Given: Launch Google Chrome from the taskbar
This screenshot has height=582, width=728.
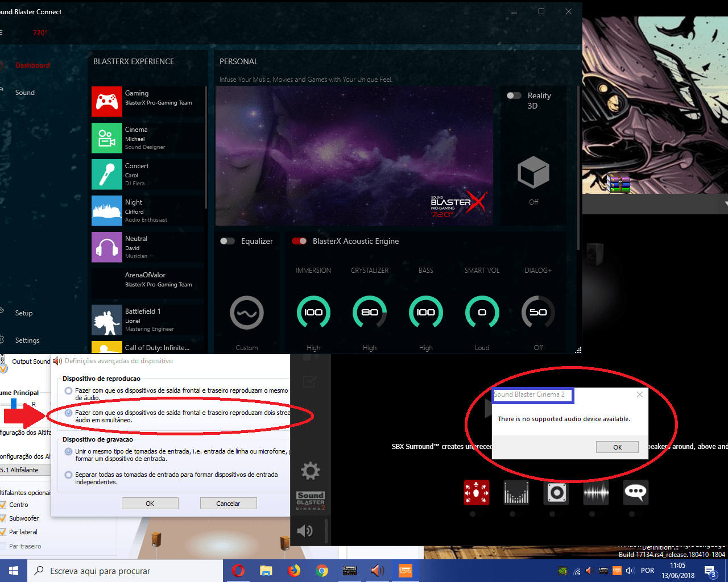Looking at the screenshot, I should coord(323,571).
